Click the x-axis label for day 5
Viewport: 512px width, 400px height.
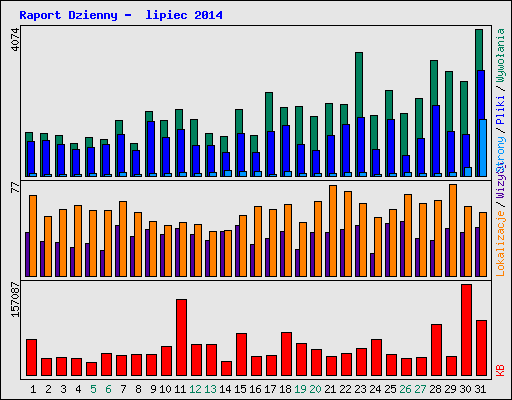(x=93, y=389)
